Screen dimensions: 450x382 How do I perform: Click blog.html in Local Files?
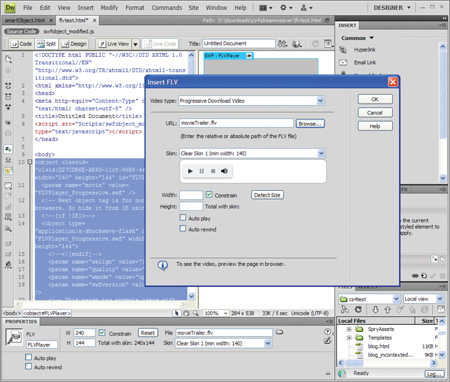coord(378,346)
